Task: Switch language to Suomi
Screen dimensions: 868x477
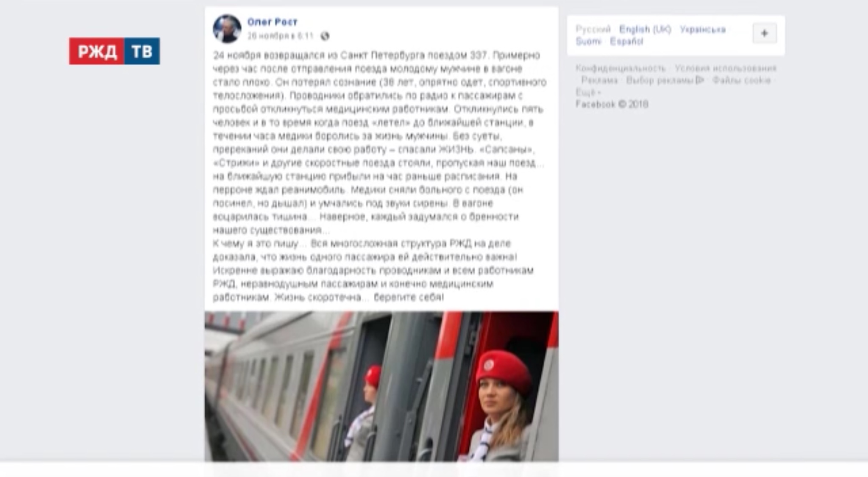Action: (x=588, y=42)
